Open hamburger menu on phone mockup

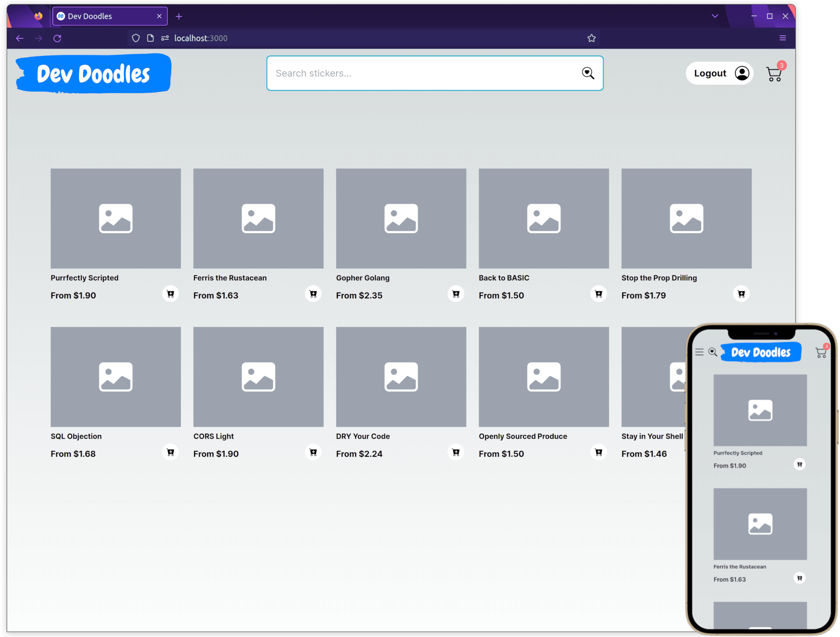pos(699,352)
